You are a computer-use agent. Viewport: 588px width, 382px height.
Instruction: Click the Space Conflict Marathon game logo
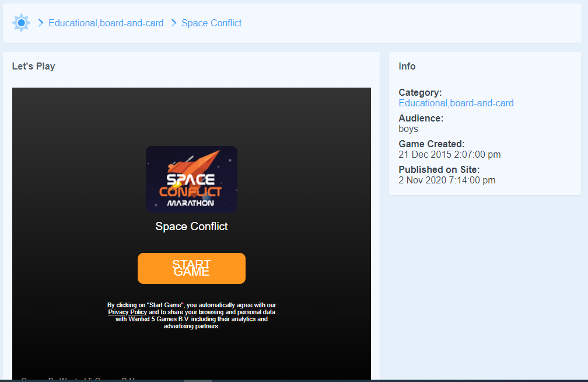point(191,179)
